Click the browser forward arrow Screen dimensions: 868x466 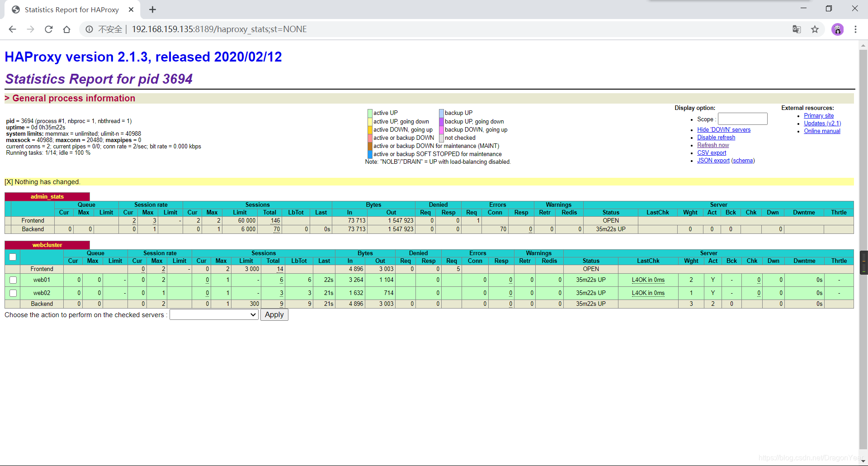30,29
